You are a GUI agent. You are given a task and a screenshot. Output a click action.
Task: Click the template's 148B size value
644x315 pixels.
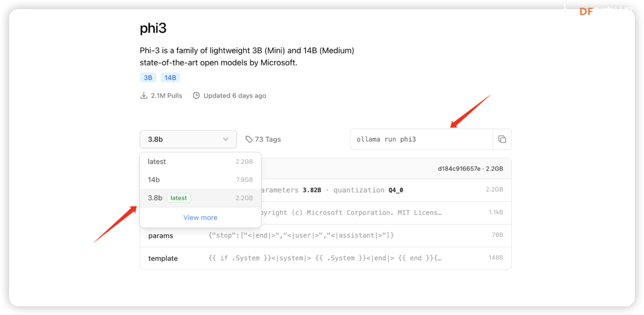click(496, 258)
